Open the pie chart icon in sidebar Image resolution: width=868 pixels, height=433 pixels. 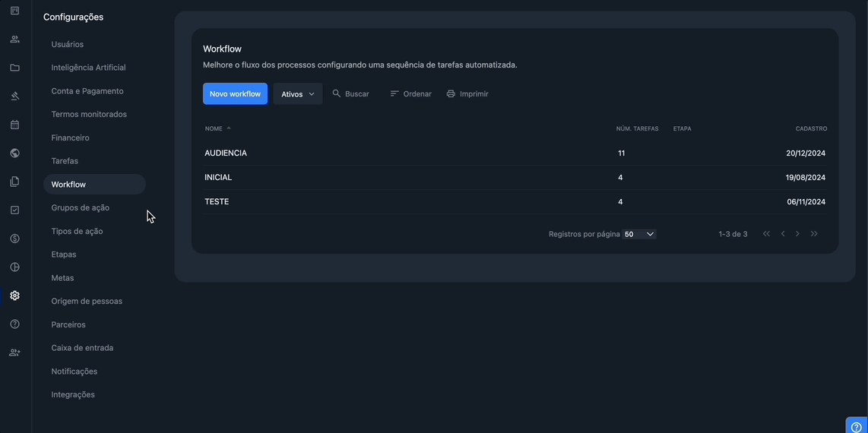click(x=15, y=267)
